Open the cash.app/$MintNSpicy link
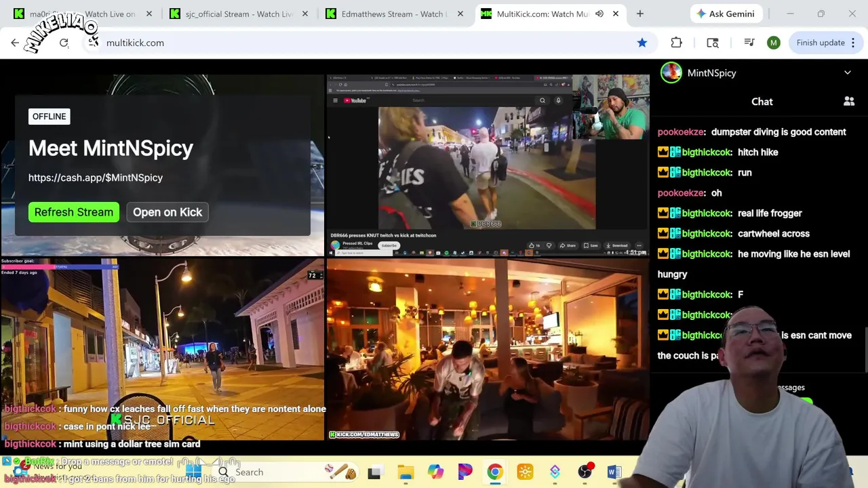The width and height of the screenshot is (868, 488). (96, 178)
